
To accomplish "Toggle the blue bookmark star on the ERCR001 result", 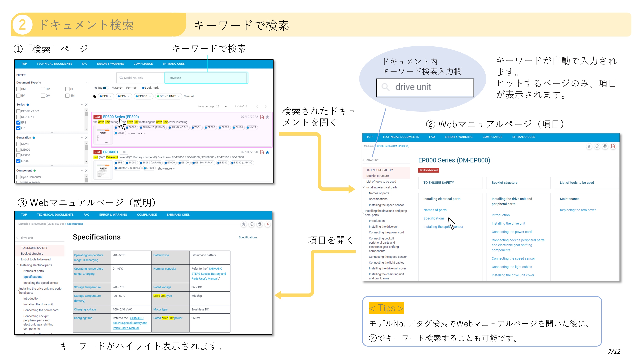I will tap(267, 152).
